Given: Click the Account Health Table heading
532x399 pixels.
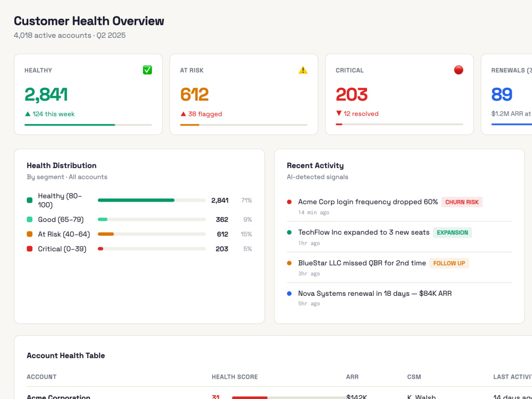Looking at the screenshot, I should point(66,355).
